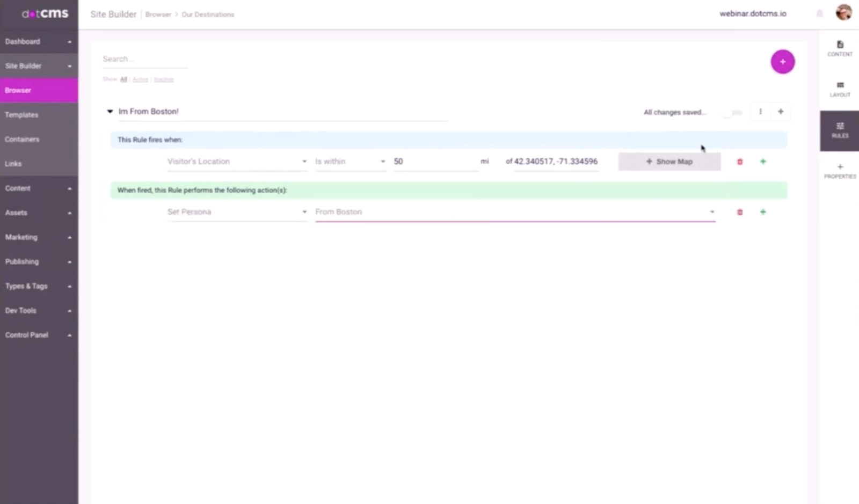Open the Is within comparison dropdown
Image resolution: width=859 pixels, height=504 pixels.
[x=350, y=162]
